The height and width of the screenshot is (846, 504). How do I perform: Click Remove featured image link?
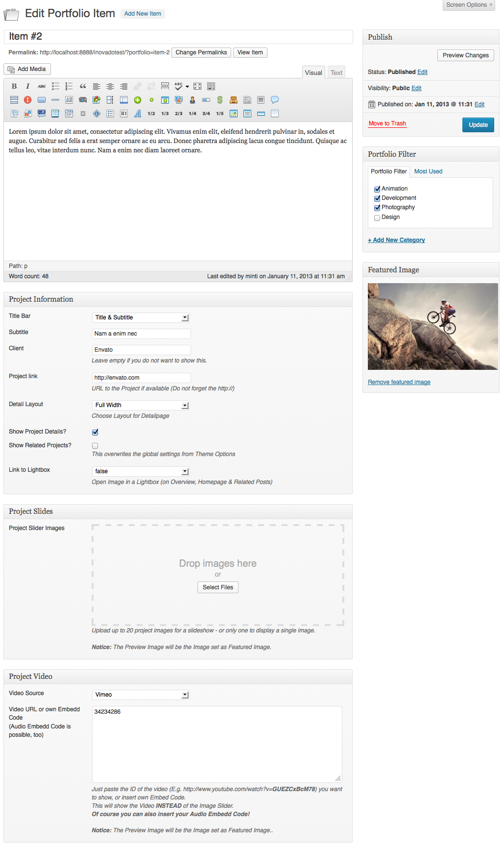click(399, 382)
